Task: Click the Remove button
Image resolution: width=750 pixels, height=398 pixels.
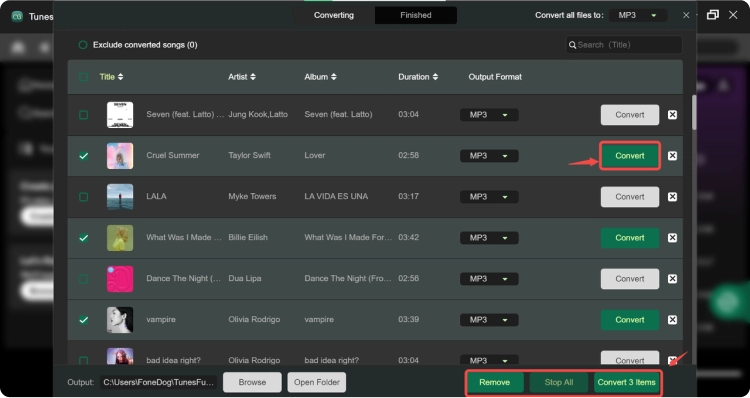Action: 495,382
